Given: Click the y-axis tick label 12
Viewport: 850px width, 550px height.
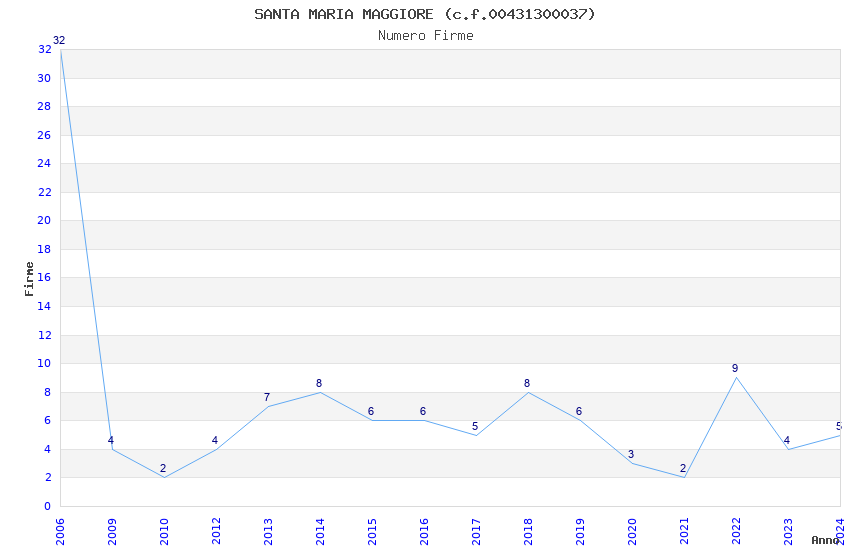Looking at the screenshot, I should tap(44, 335).
